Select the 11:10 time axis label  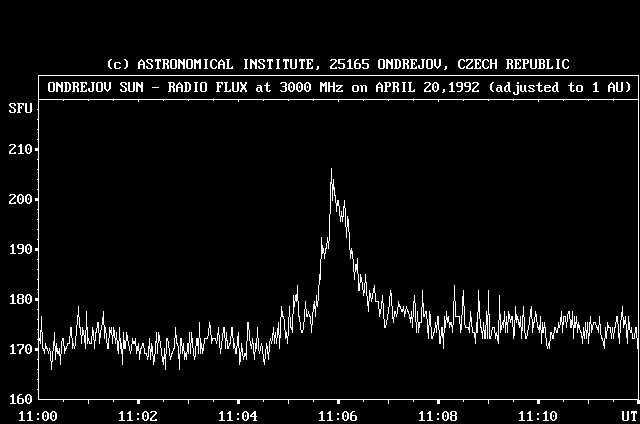pyautogui.click(x=538, y=415)
